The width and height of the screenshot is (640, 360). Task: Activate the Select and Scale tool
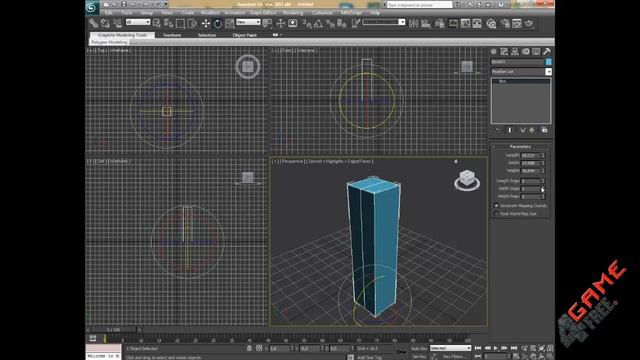230,23
